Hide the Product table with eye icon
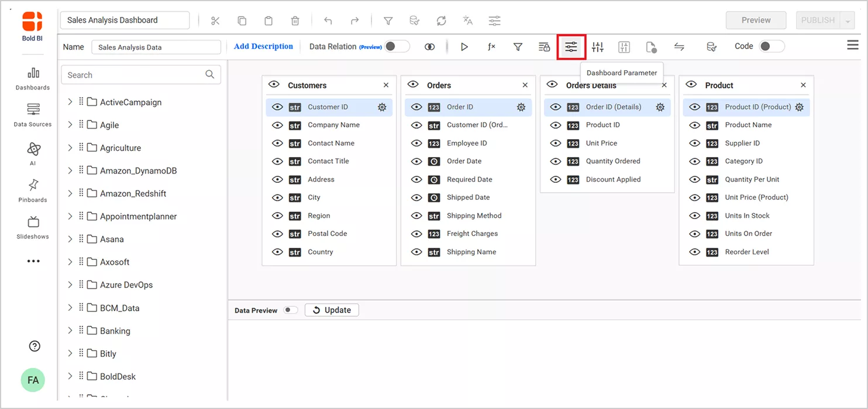Screen dimensions: 868x409 [691, 85]
